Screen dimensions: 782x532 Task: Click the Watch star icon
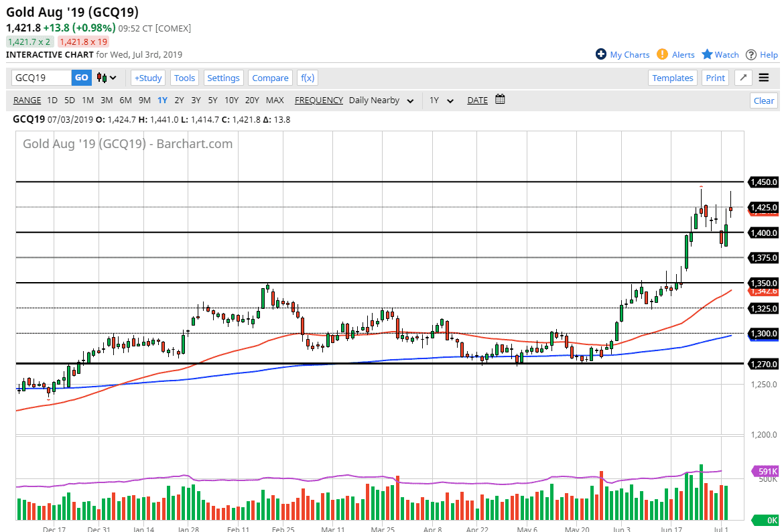pyautogui.click(x=707, y=54)
